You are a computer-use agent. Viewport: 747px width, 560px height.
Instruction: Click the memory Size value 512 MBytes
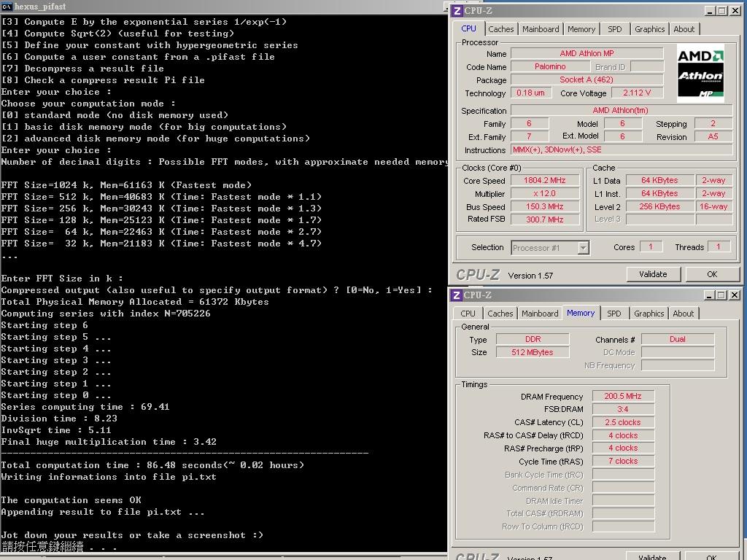(533, 352)
